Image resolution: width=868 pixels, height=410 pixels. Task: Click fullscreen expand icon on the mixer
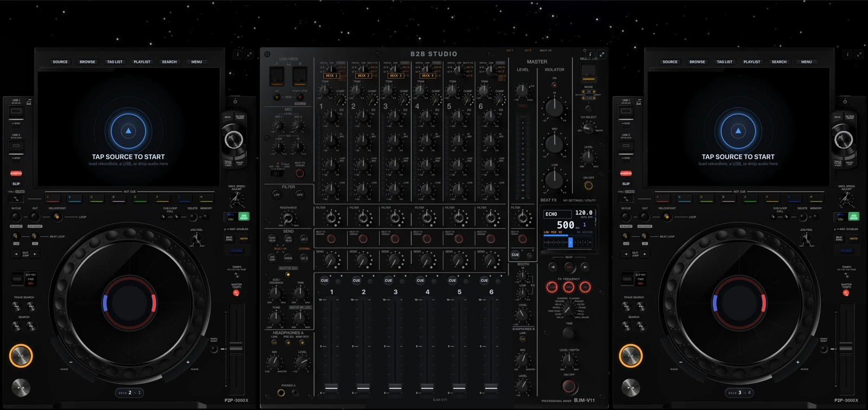pos(602,54)
